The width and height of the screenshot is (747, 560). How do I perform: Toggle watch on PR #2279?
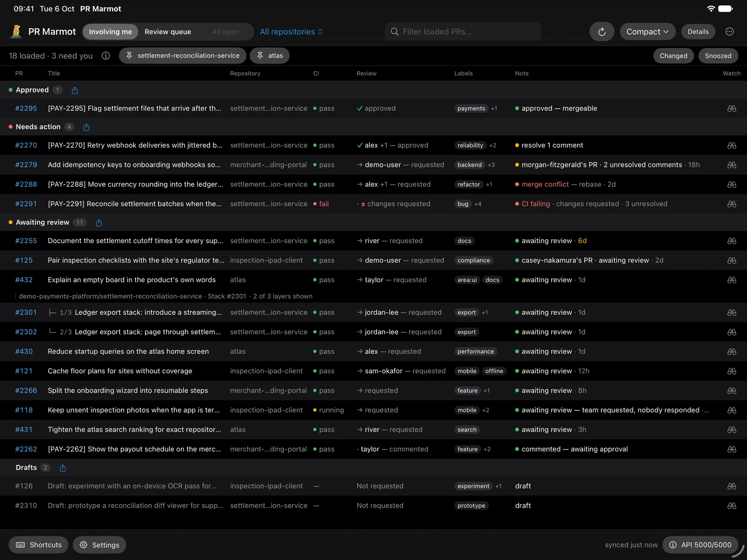732,165
